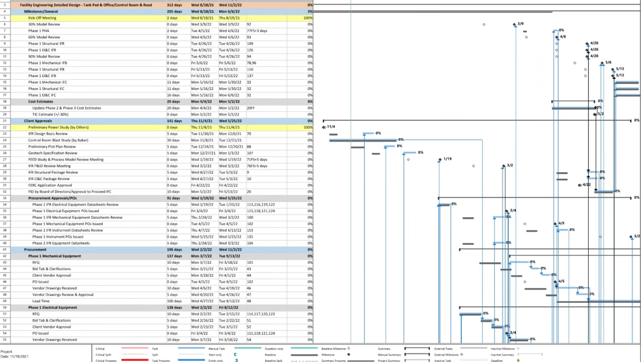Viewport: 644px width, 362px height.
Task: Click the 1/19 milestone diamond on chart
Action: point(440,159)
